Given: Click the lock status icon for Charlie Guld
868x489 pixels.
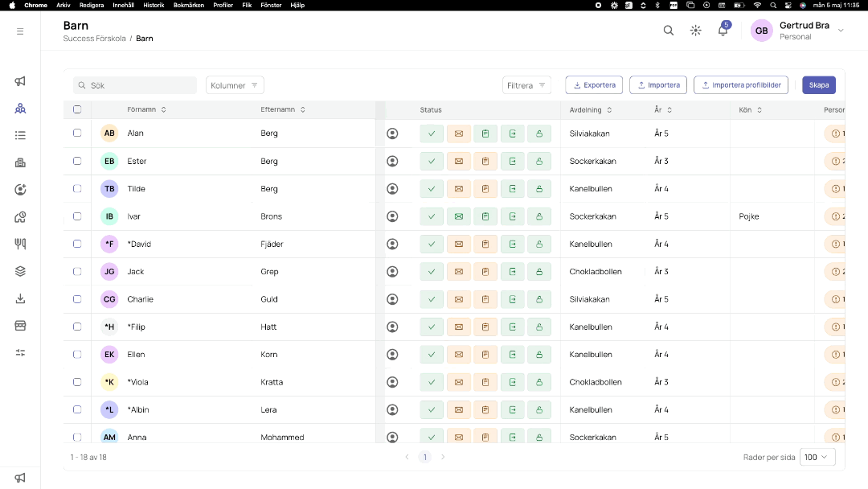Looking at the screenshot, I should pos(539,300).
